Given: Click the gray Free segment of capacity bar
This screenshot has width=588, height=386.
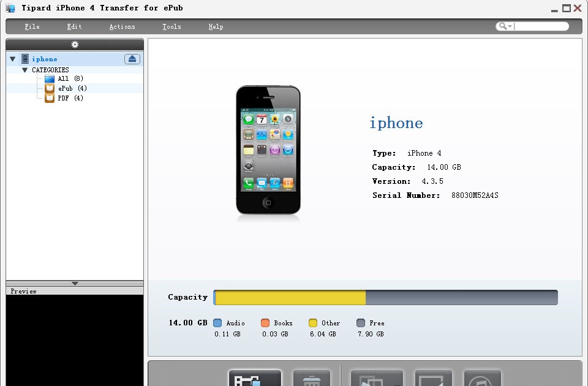Looking at the screenshot, I should 462,298.
